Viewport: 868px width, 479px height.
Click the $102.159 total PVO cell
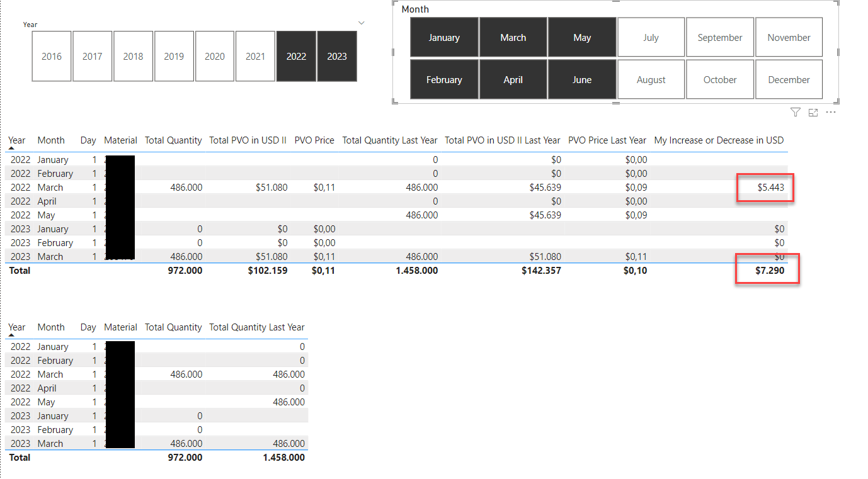[268, 271]
